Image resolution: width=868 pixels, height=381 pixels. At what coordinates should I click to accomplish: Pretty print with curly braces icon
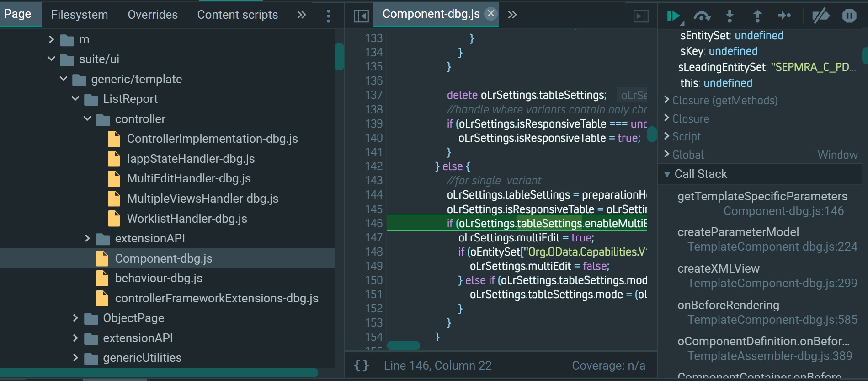click(361, 365)
